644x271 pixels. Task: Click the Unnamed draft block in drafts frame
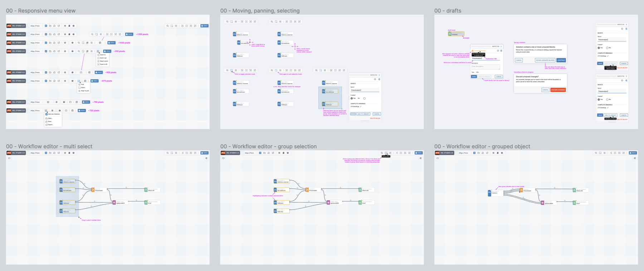(x=456, y=34)
